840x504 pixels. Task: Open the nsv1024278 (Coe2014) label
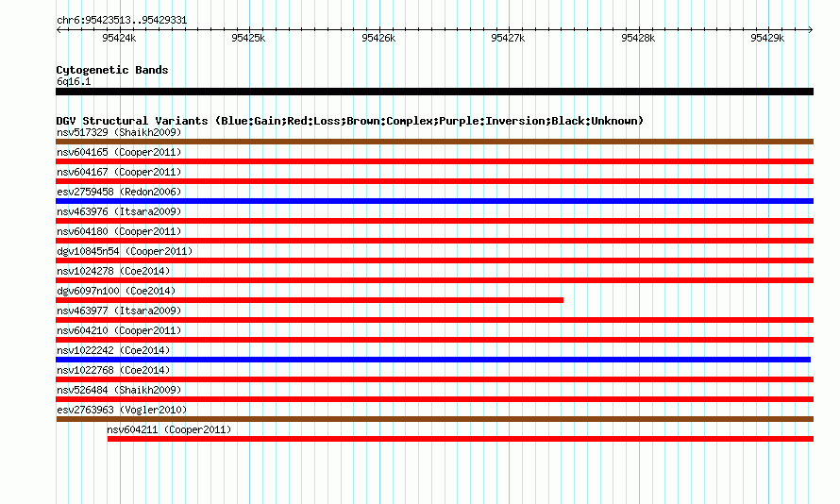113,271
